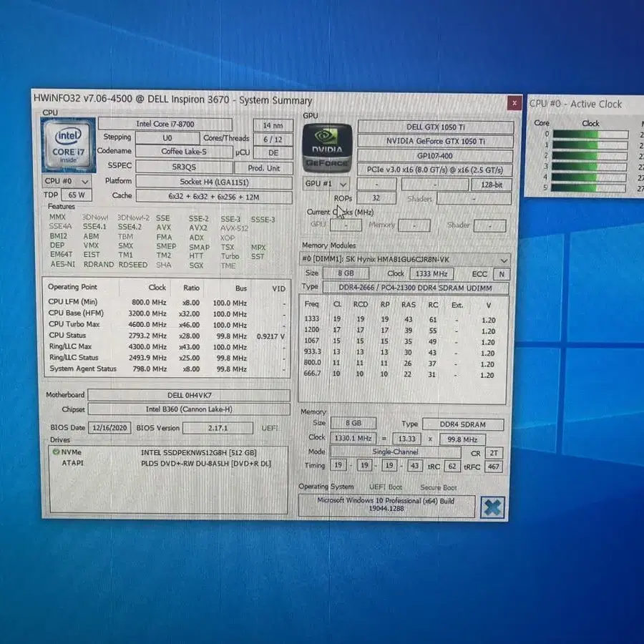Click the µCU value DE field

point(273,153)
